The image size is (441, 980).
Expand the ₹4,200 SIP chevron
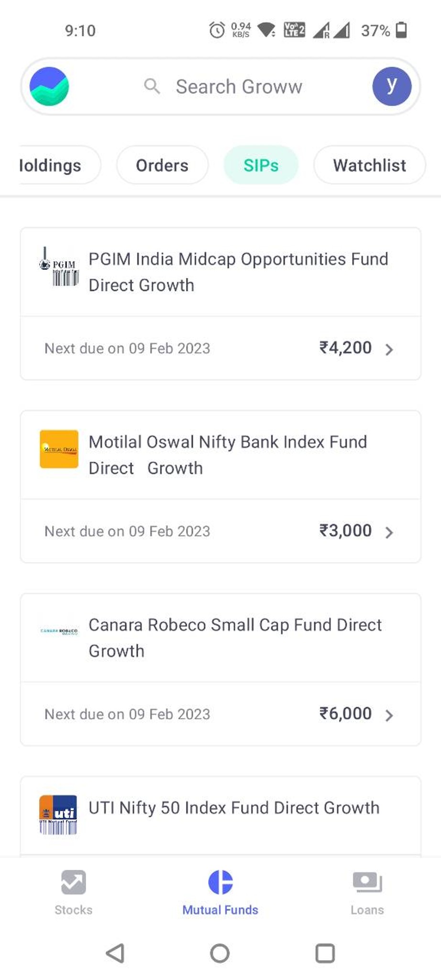click(x=389, y=349)
